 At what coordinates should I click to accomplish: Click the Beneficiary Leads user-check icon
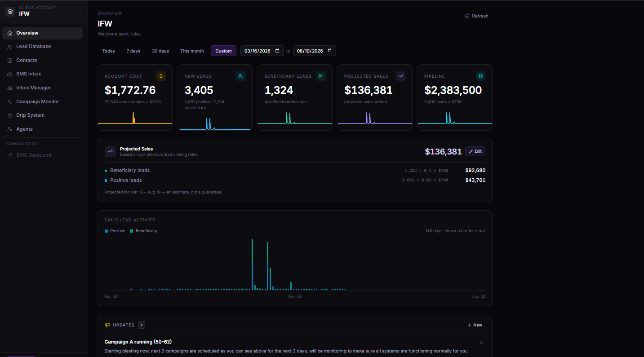pos(320,76)
